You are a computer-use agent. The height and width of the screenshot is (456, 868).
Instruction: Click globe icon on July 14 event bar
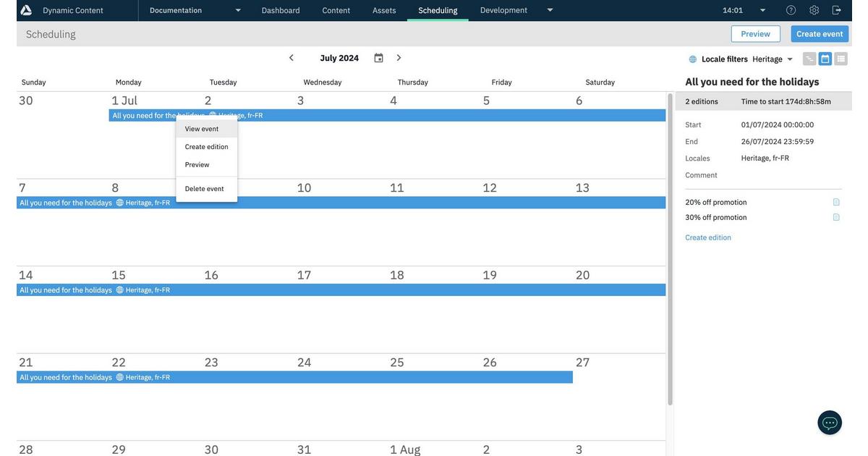coord(120,290)
